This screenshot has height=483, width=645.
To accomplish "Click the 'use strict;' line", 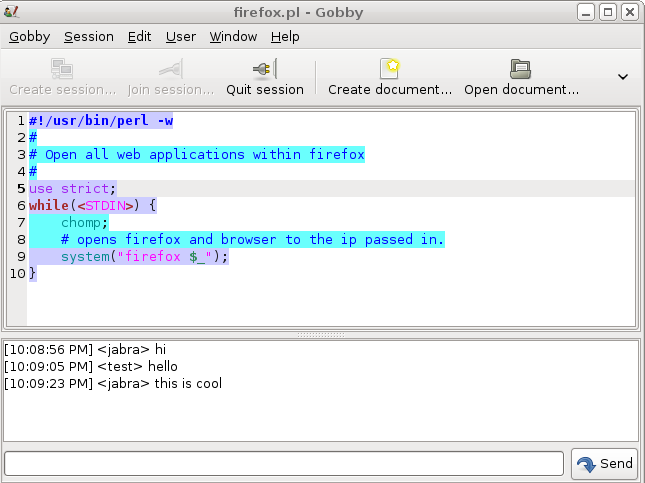I will [73, 188].
